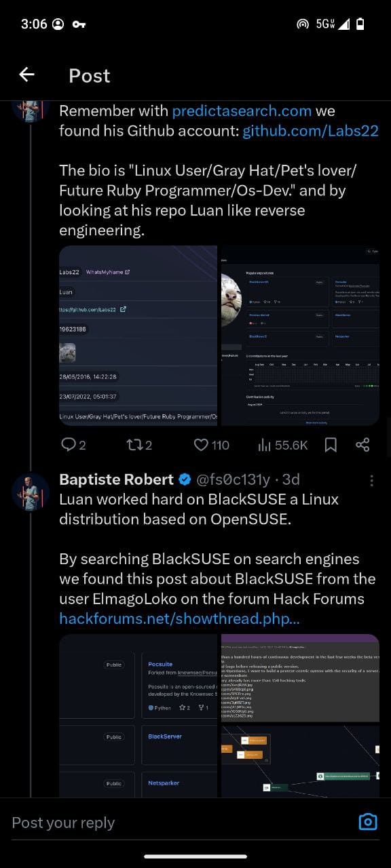View post analytics showing 55.6K views
The width and height of the screenshot is (391, 868).
tap(283, 445)
